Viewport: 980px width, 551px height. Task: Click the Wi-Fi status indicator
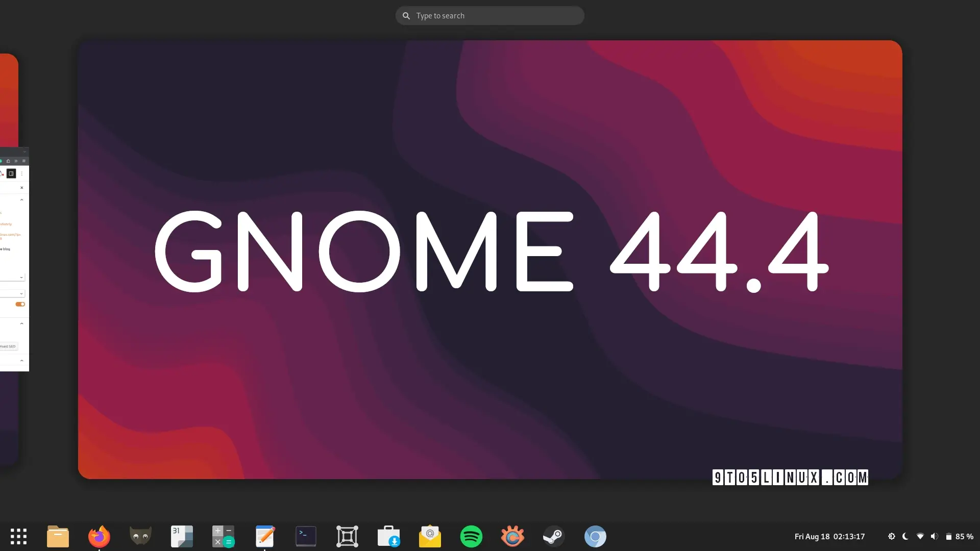tap(920, 536)
